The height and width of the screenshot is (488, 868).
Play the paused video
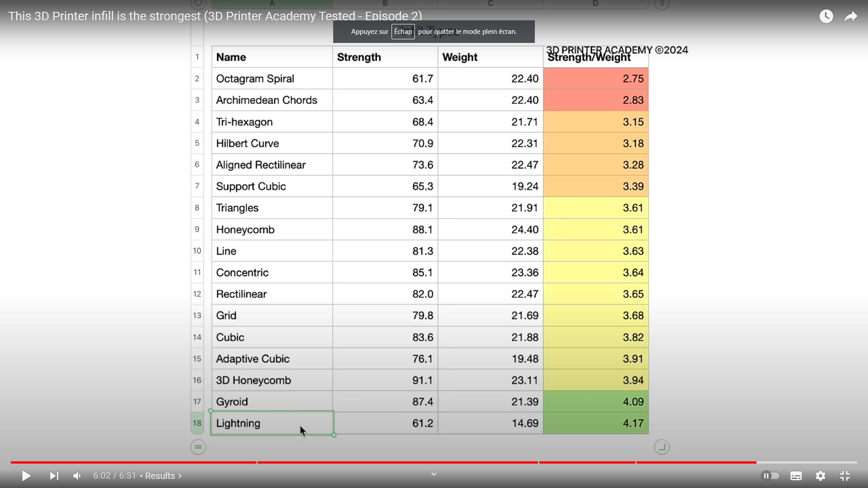pos(26,476)
